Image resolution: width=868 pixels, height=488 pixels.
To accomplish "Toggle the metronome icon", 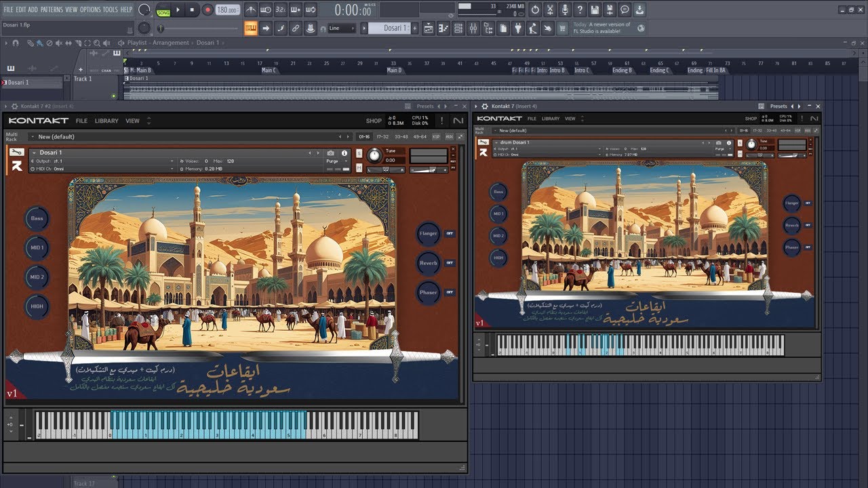I will (x=252, y=10).
